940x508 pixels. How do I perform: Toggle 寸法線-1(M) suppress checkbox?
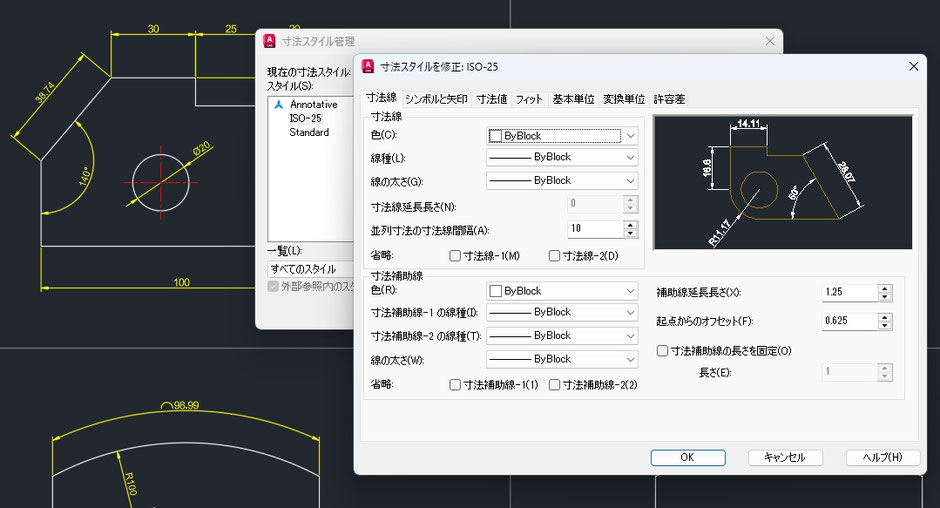[x=455, y=256]
